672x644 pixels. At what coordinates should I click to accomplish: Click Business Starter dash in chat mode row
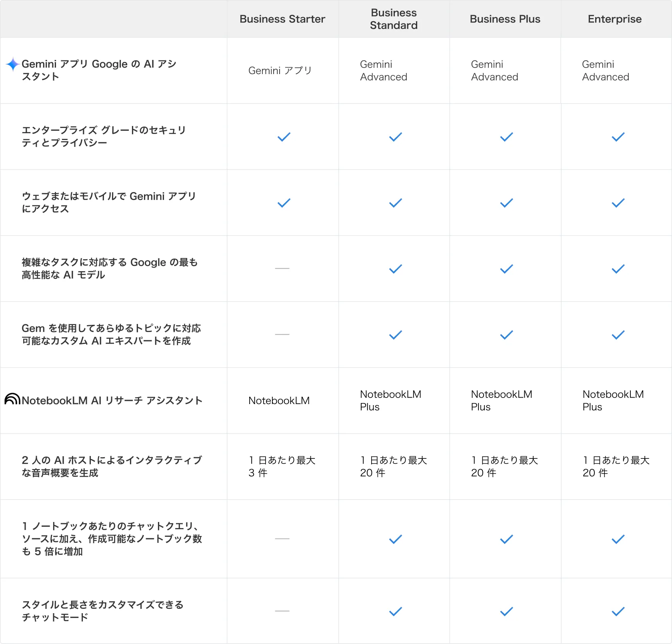pyautogui.click(x=282, y=611)
